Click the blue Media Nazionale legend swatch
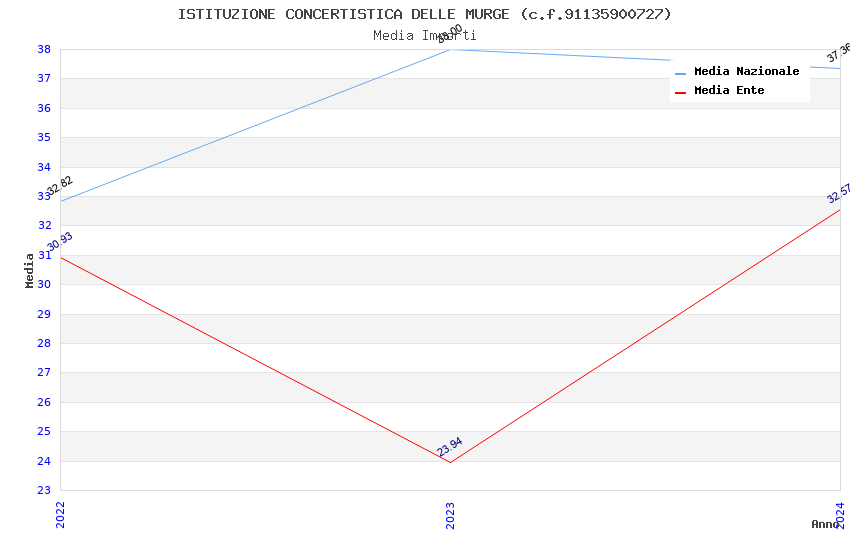850x550 pixels. 680,73
